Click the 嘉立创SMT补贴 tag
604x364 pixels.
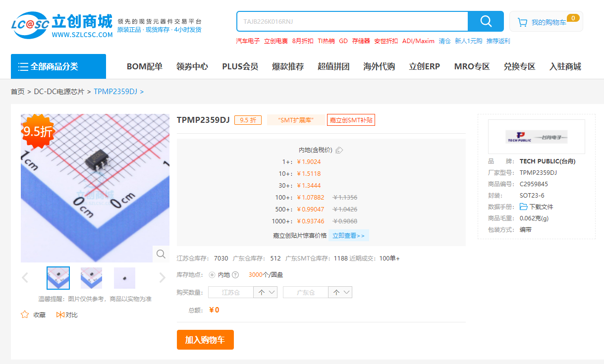tap(351, 120)
